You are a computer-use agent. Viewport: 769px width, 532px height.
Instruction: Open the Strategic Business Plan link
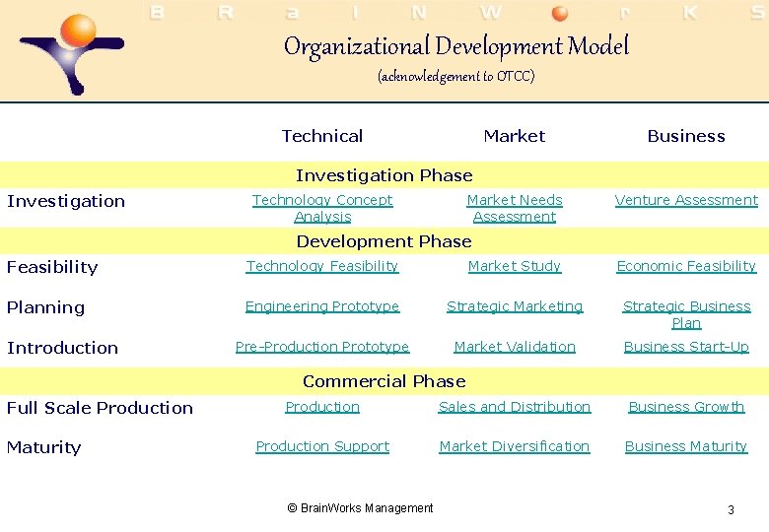[686, 314]
